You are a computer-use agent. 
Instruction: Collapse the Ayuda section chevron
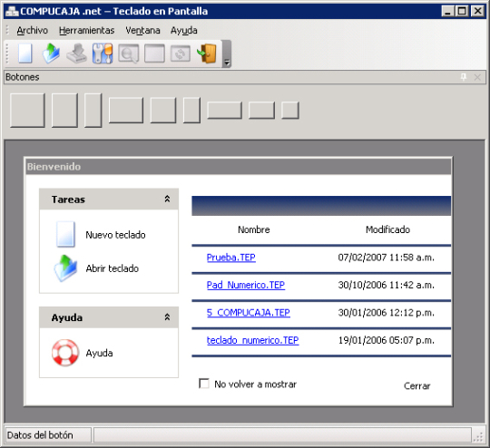pos(167,317)
